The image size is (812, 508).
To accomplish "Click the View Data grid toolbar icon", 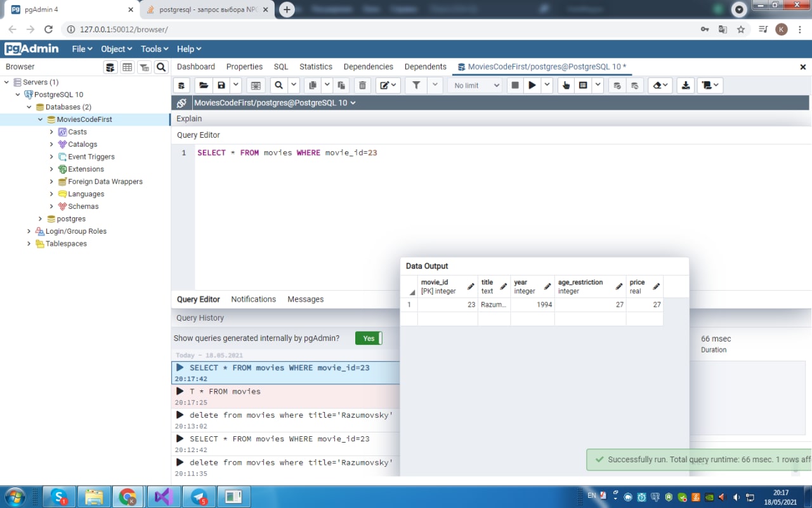I will click(256, 85).
